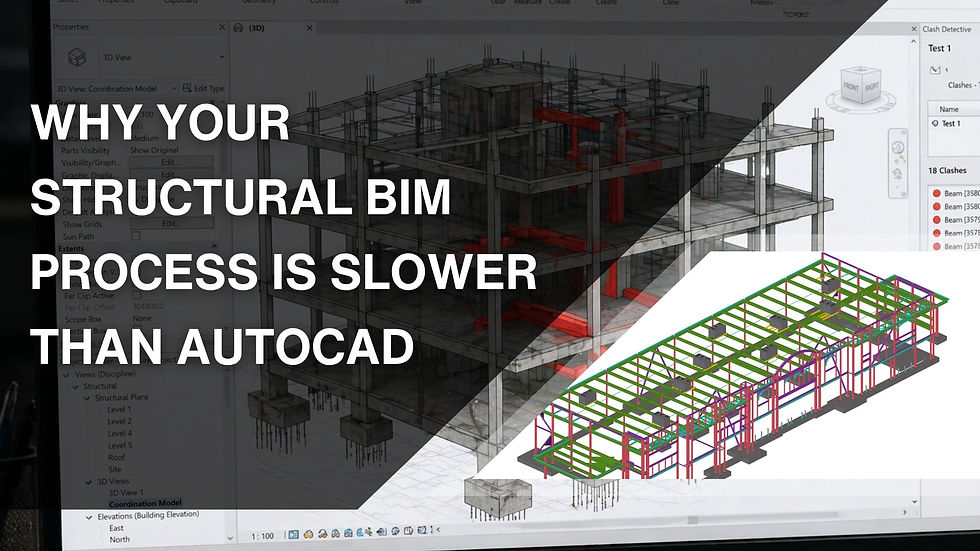The width and height of the screenshot is (980, 551).
Task: Open the Level 2 structural plan
Action: tap(119, 422)
